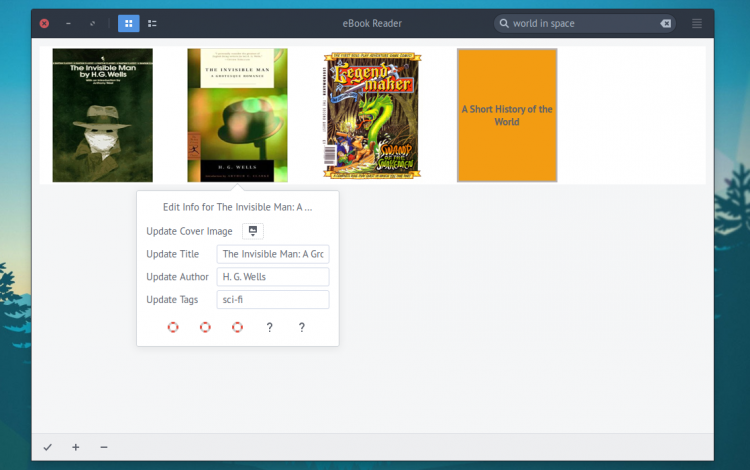Click the first lifebuoy icon in popup
Viewport: 750px width, 470px height.
click(173, 327)
